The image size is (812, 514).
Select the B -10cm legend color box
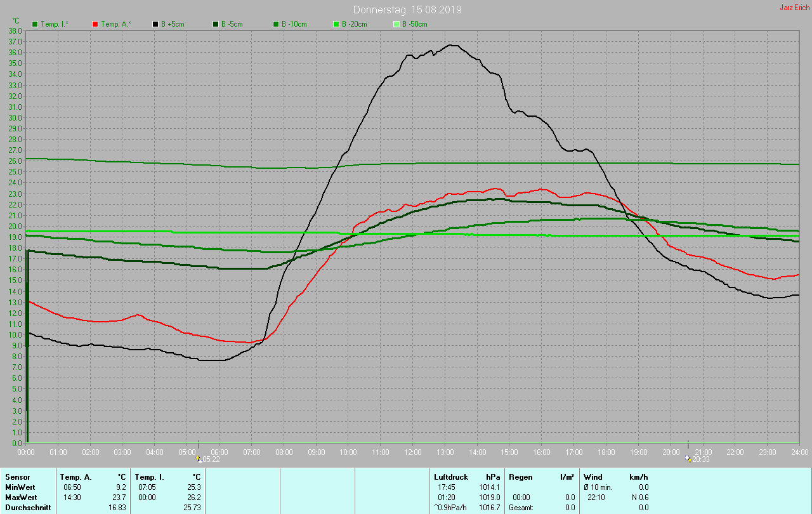click(276, 24)
